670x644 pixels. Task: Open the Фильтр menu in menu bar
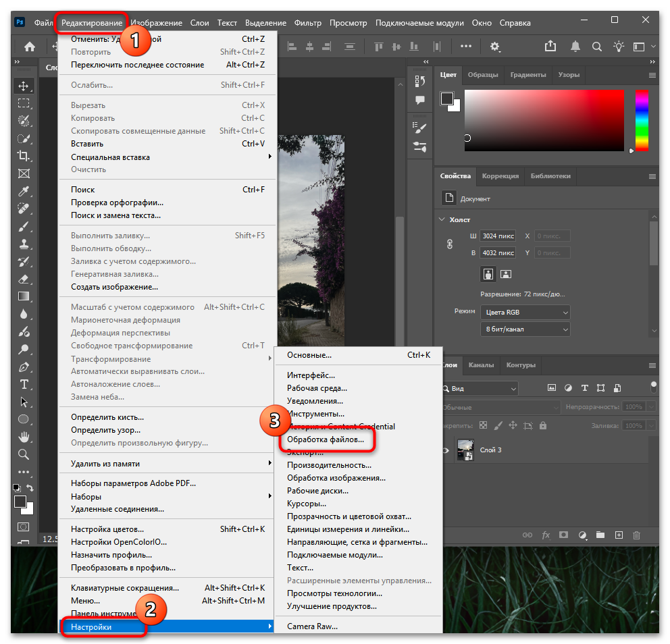307,23
